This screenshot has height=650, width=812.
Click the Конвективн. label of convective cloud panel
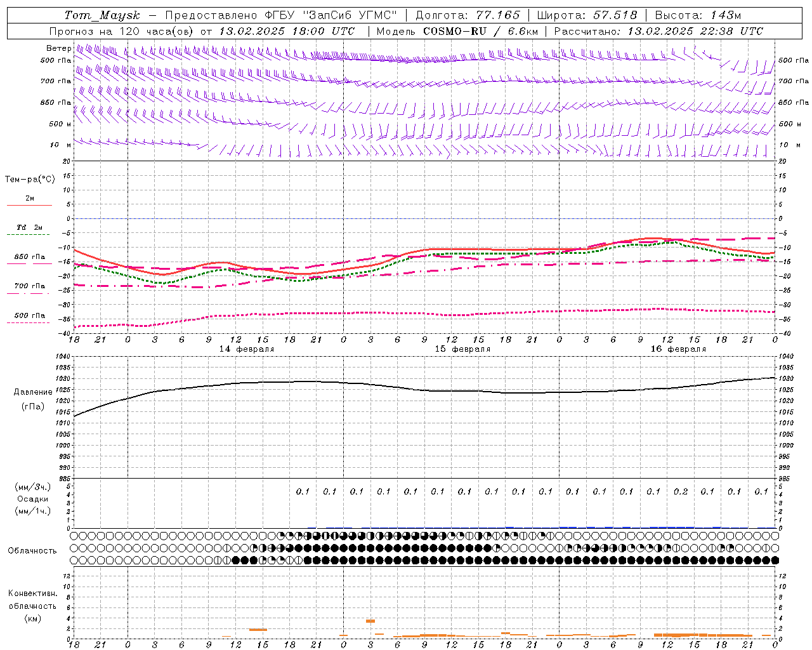33,594
